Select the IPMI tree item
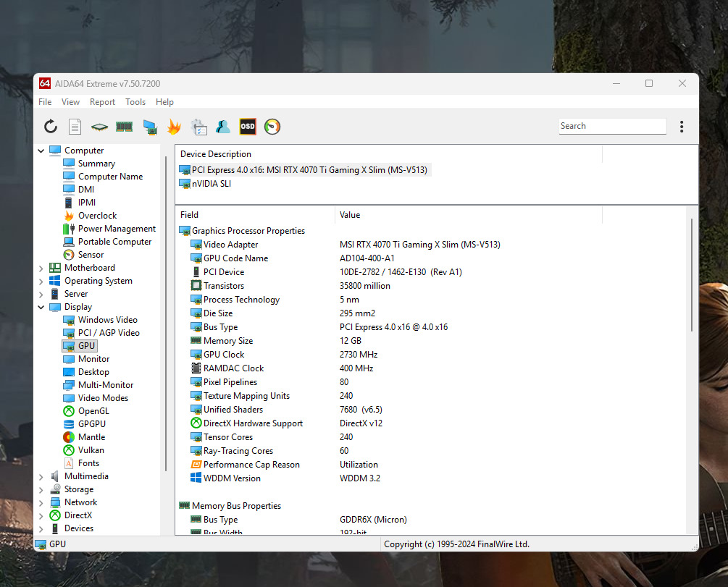Viewport: 728px width, 587px height. (x=80, y=203)
